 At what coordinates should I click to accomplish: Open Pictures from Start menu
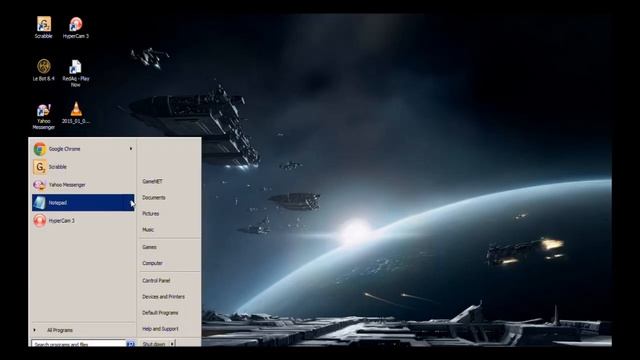tap(151, 214)
